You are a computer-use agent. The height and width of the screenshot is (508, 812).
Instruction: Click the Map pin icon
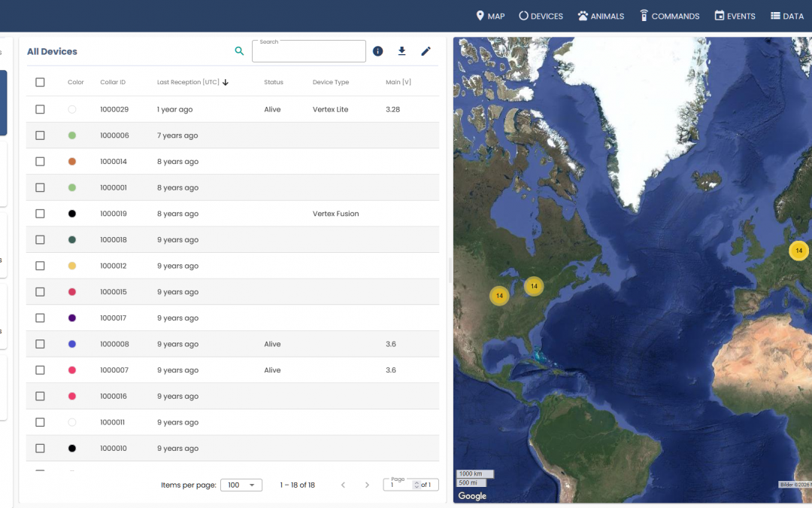point(480,16)
